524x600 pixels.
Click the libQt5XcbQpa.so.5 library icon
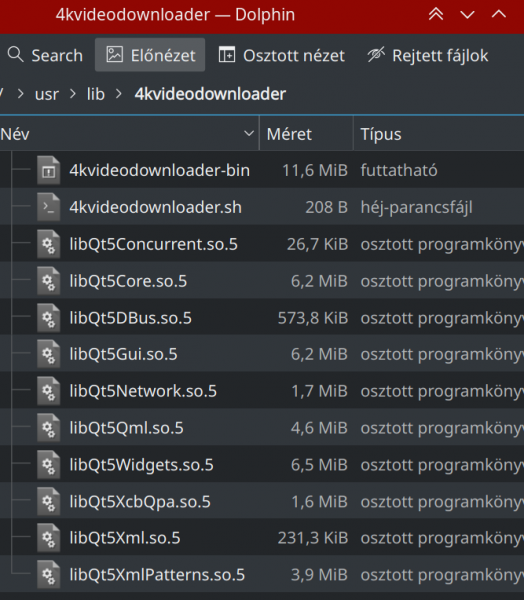[x=49, y=501]
